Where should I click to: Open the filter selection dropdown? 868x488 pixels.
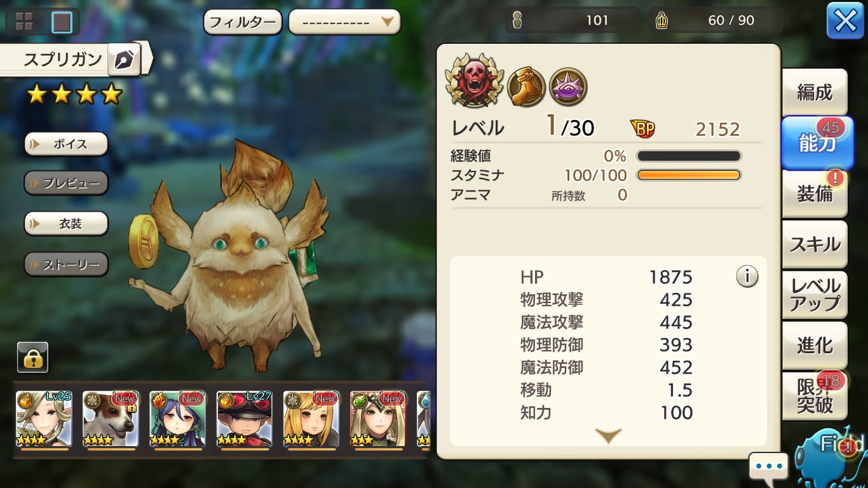click(344, 22)
